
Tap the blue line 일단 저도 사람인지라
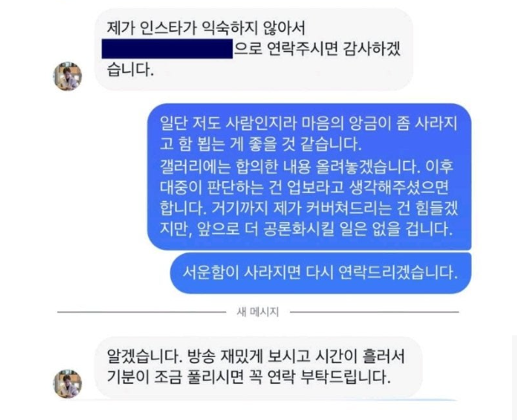point(308,123)
